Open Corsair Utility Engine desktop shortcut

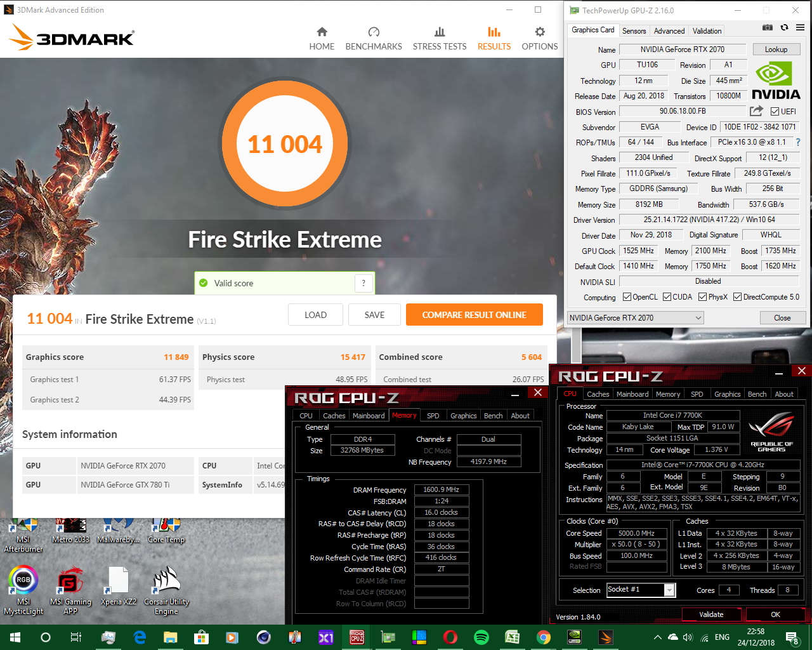166,591
